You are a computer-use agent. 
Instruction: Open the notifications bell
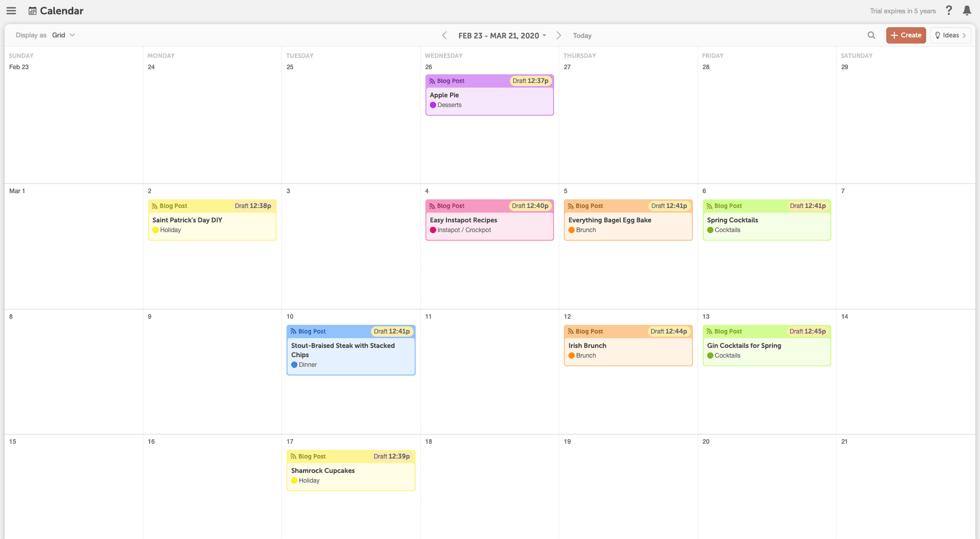pos(967,11)
